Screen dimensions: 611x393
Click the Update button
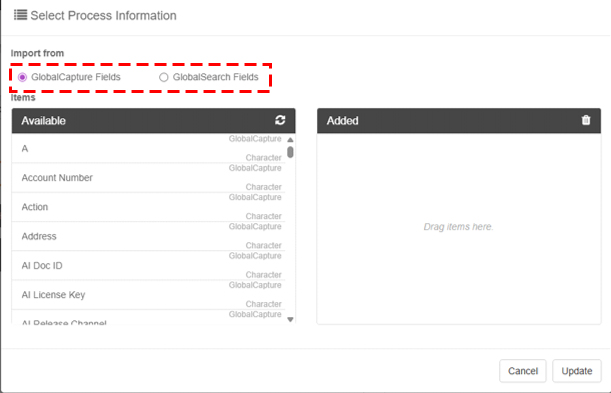click(577, 371)
